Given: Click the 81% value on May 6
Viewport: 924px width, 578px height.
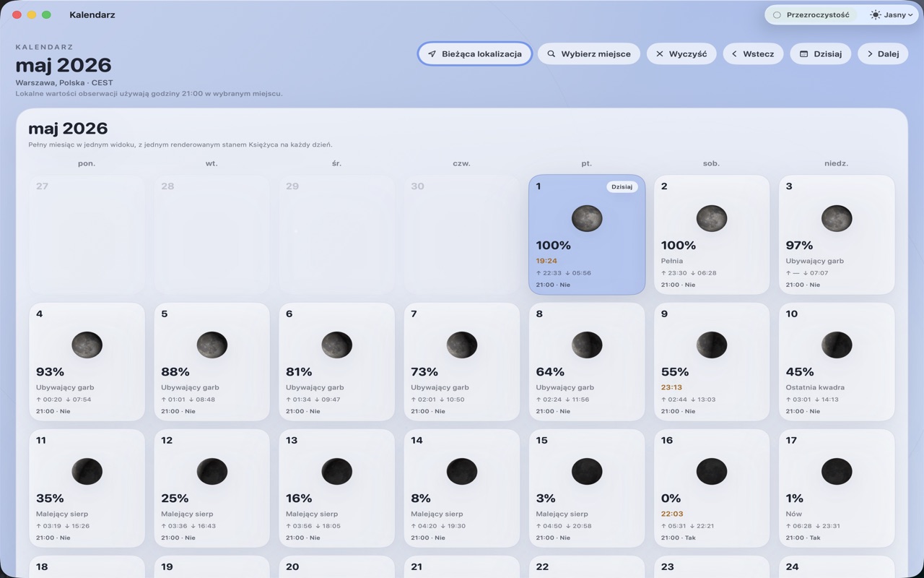Looking at the screenshot, I should 299,372.
